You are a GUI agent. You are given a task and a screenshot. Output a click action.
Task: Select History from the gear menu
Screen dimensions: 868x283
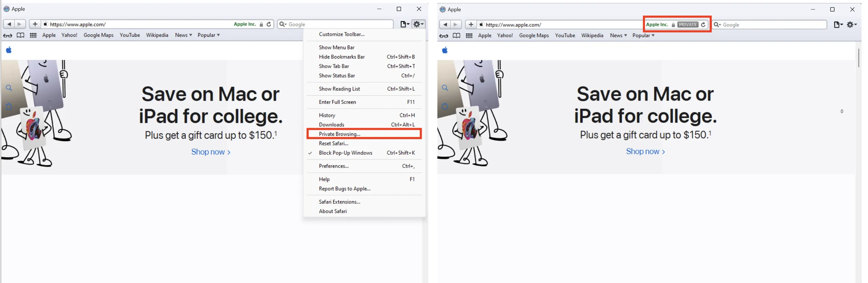click(x=327, y=115)
